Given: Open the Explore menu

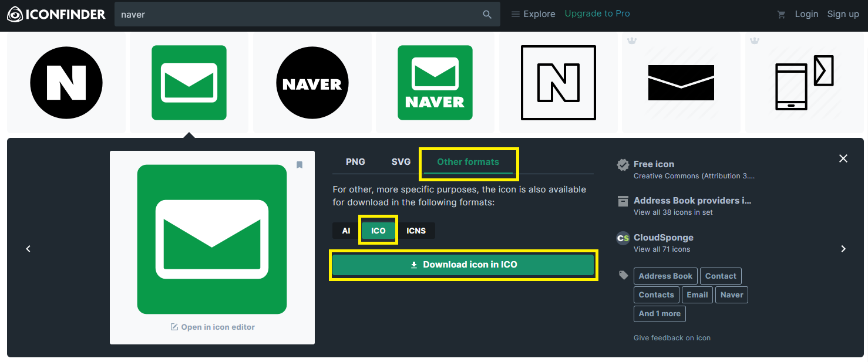Looking at the screenshot, I should point(533,14).
